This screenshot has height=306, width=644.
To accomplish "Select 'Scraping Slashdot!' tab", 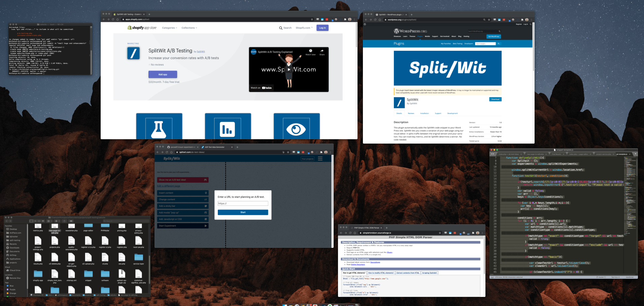I will pyautogui.click(x=430, y=273).
